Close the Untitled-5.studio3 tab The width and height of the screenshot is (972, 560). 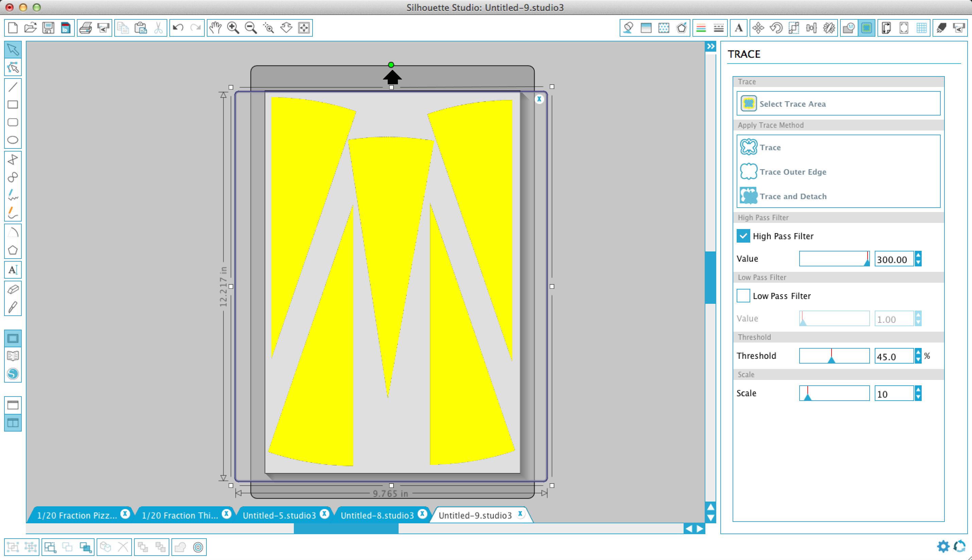tap(324, 514)
